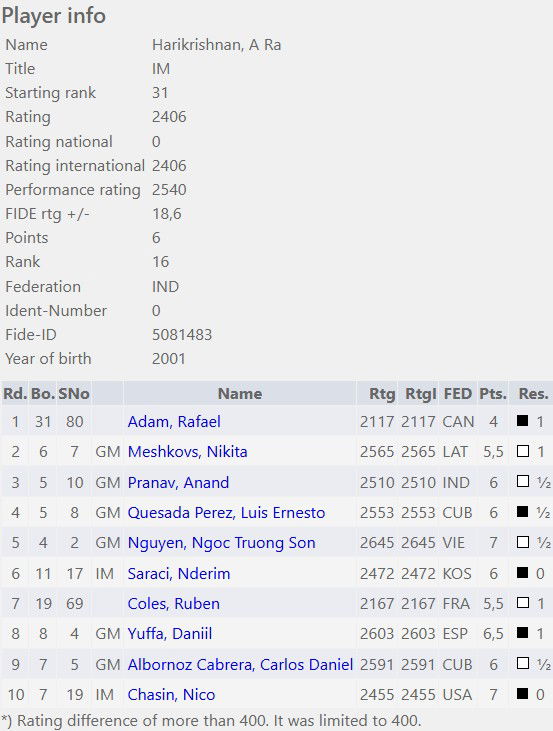Click the Rtg column header
The height and width of the screenshot is (731, 553).
coord(382,393)
